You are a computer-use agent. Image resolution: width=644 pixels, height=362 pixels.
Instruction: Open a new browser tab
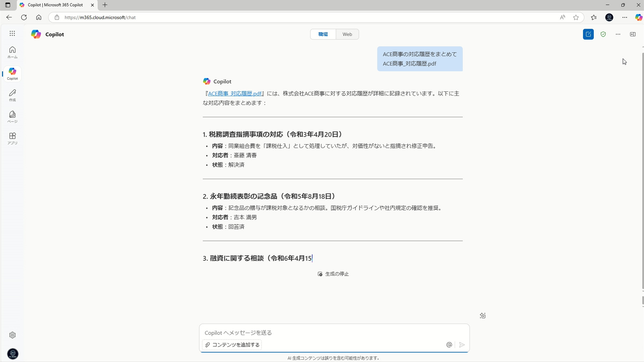click(105, 5)
